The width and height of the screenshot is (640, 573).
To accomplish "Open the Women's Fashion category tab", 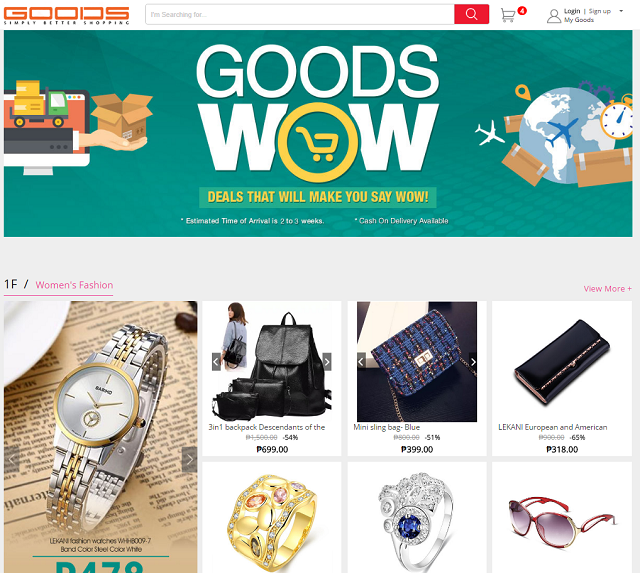I will (74, 285).
